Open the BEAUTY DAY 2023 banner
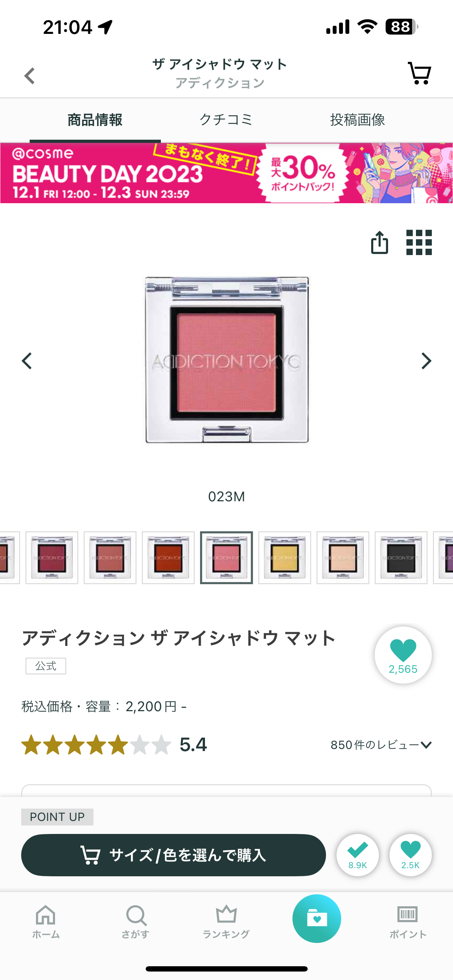Image resolution: width=453 pixels, height=980 pixels. click(x=226, y=173)
